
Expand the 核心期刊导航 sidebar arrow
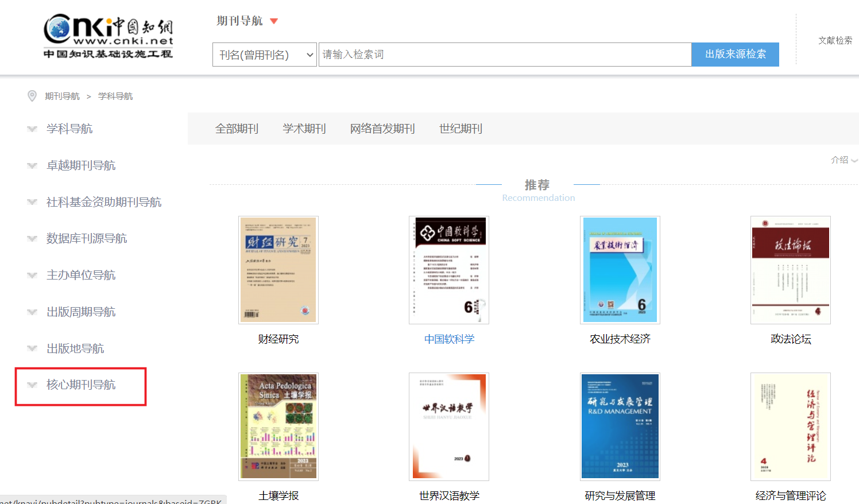pos(32,385)
